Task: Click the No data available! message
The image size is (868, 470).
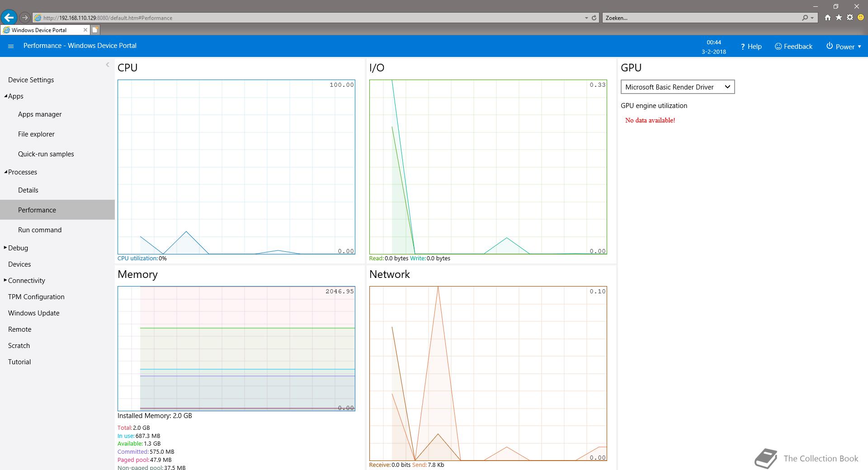Action: pos(650,120)
